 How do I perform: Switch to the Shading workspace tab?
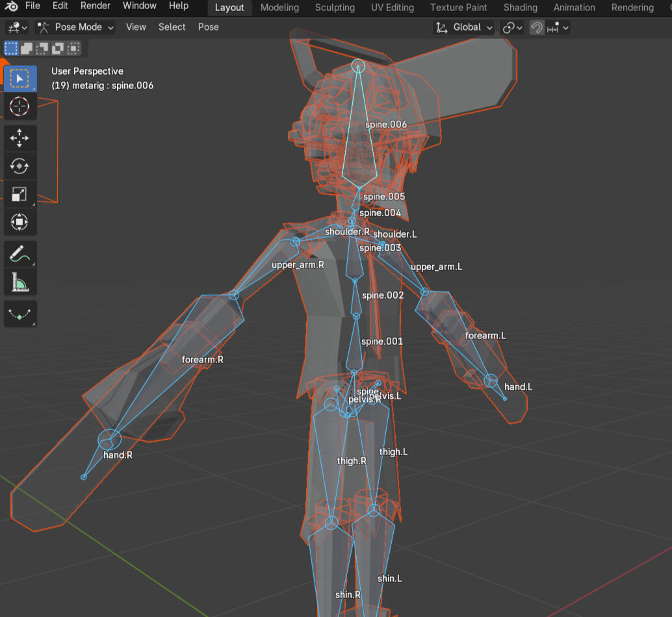[520, 8]
